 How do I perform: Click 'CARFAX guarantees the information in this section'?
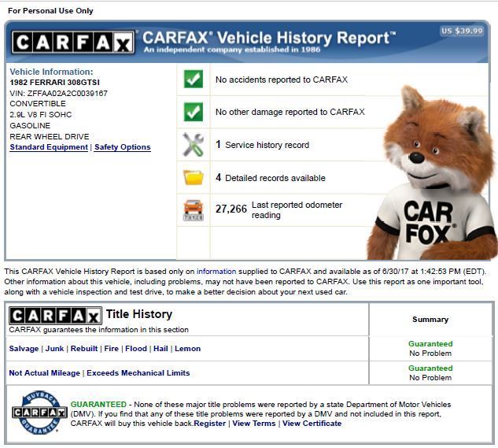click(x=99, y=330)
